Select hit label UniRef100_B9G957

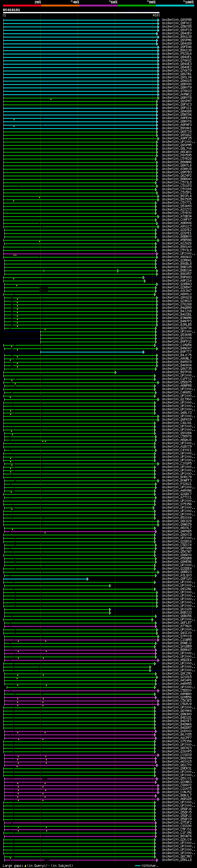coord(177,274)
